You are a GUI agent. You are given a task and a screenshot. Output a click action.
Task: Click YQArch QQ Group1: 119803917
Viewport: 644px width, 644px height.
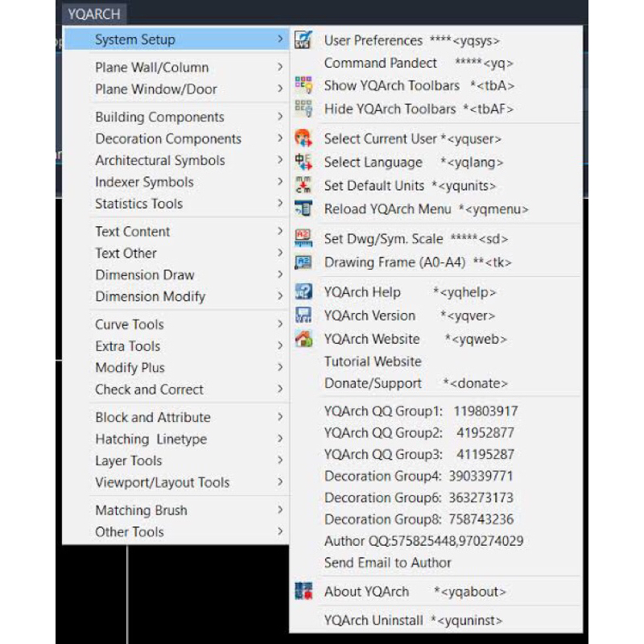pyautogui.click(x=436, y=411)
